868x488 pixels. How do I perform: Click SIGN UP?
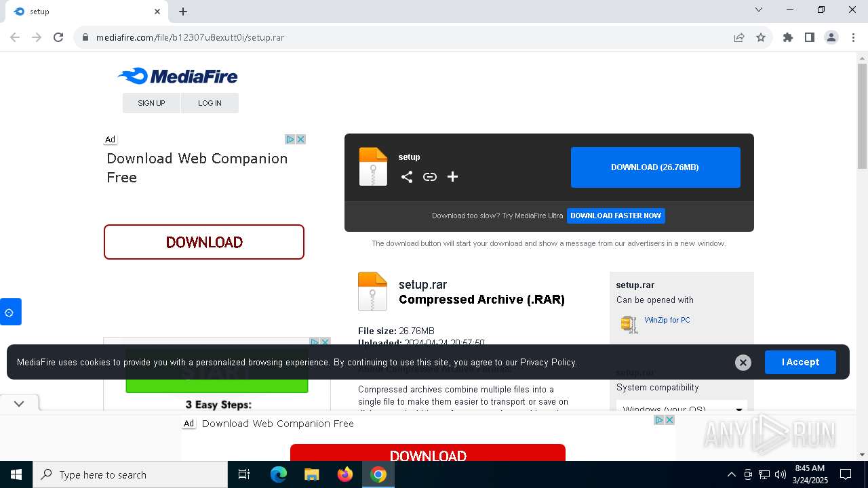[151, 103]
